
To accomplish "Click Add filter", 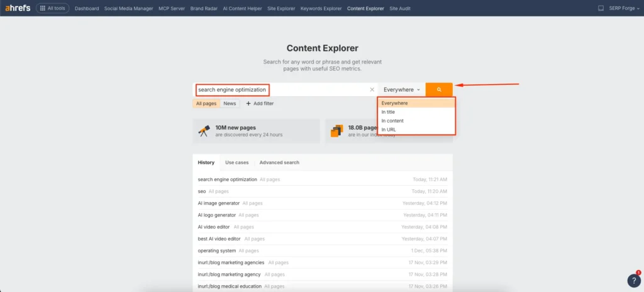I will click(x=260, y=104).
